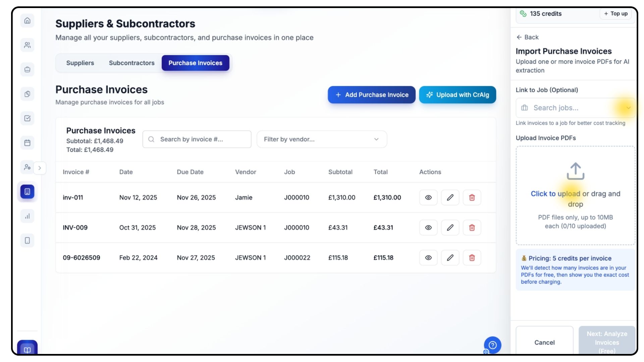Open the calendar icon in sidebar
The width and height of the screenshot is (644, 362).
point(27,143)
